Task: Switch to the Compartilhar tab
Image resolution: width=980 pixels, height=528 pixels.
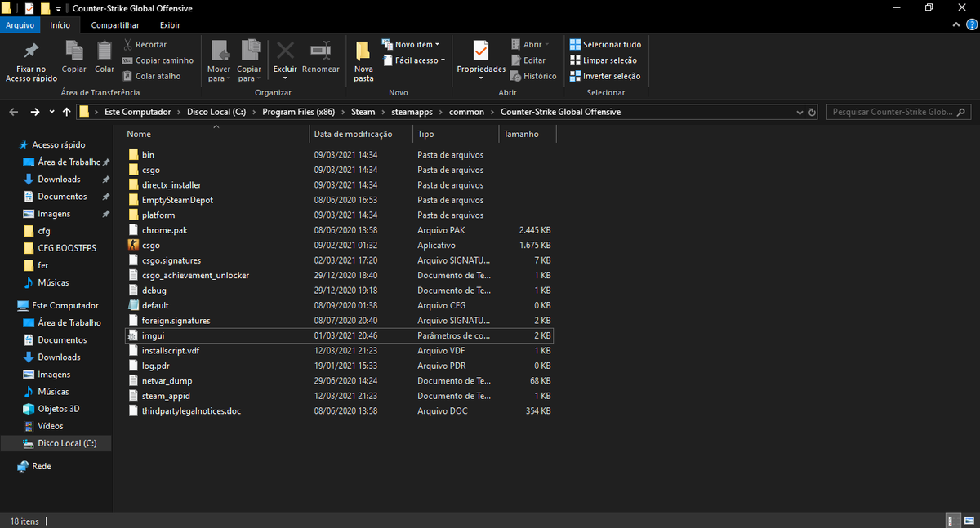Action: pyautogui.click(x=115, y=25)
